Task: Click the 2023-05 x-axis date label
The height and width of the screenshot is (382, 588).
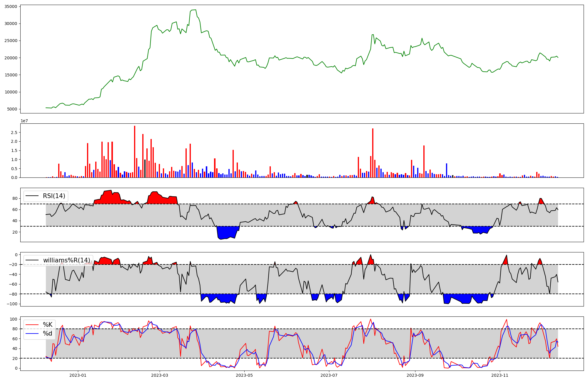Action: coord(244,375)
